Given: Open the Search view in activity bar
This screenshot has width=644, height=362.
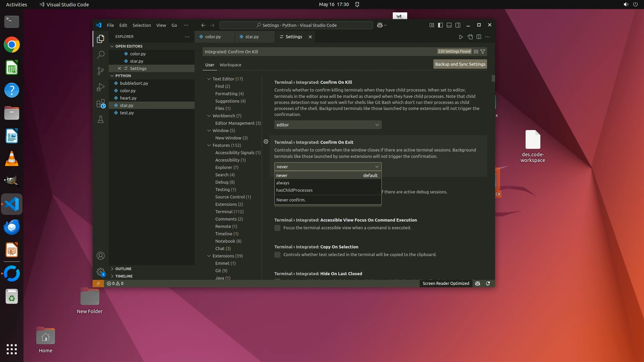Looking at the screenshot, I should pyautogui.click(x=100, y=55).
